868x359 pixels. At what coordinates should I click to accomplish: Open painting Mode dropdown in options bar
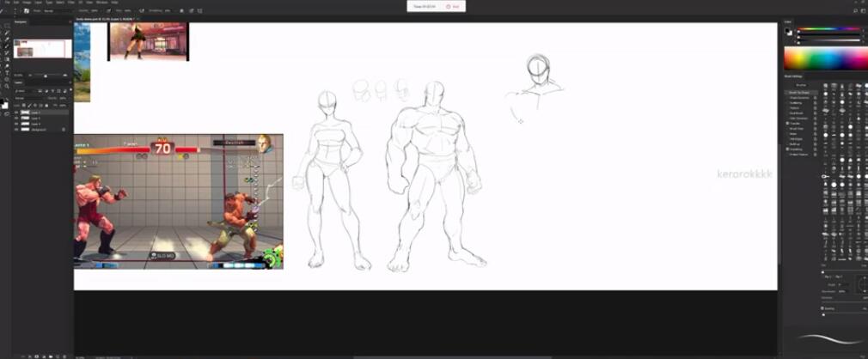(58, 10)
